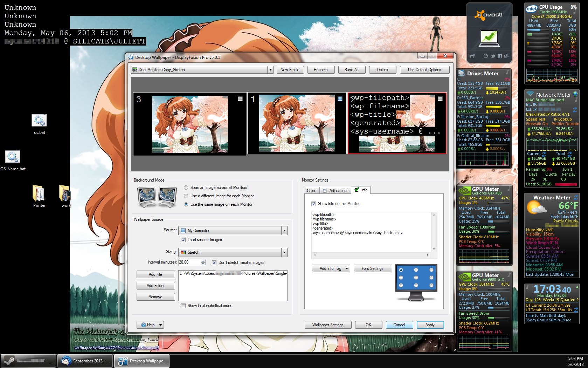Increase Interval minutes using up stepper

click(x=203, y=261)
